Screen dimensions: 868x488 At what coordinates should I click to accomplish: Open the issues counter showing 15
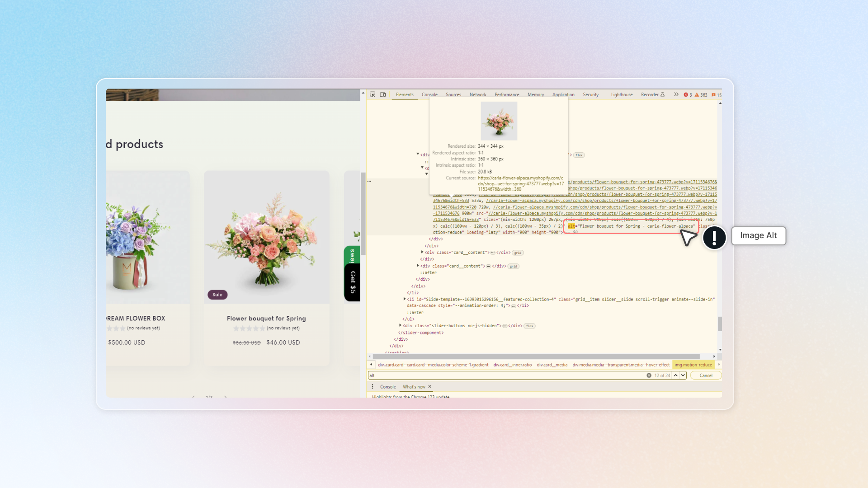[717, 95]
